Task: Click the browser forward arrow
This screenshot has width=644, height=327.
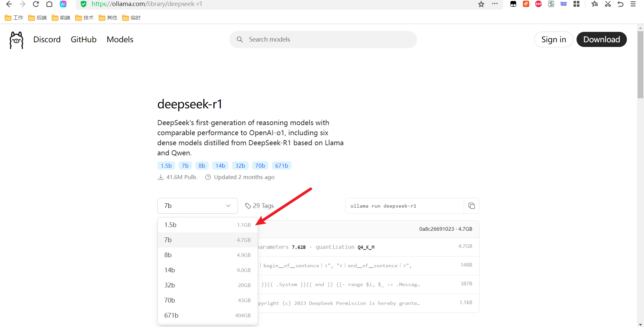Action: point(22,4)
